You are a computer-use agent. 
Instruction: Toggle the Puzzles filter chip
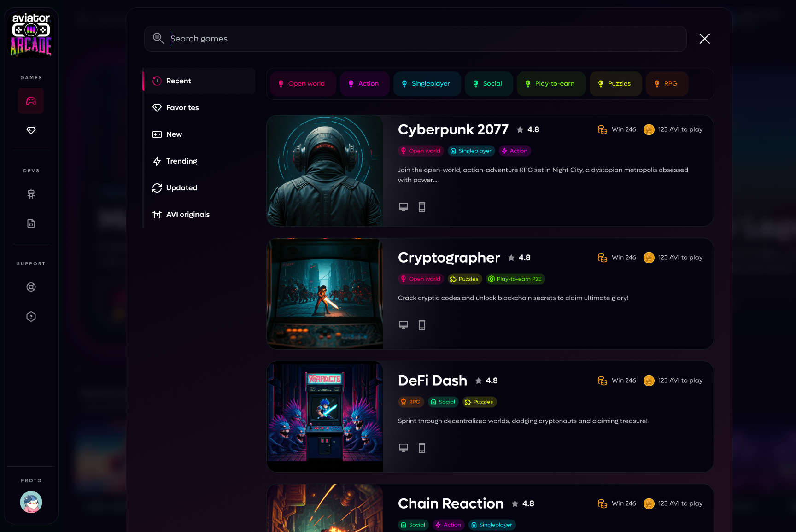click(616, 84)
